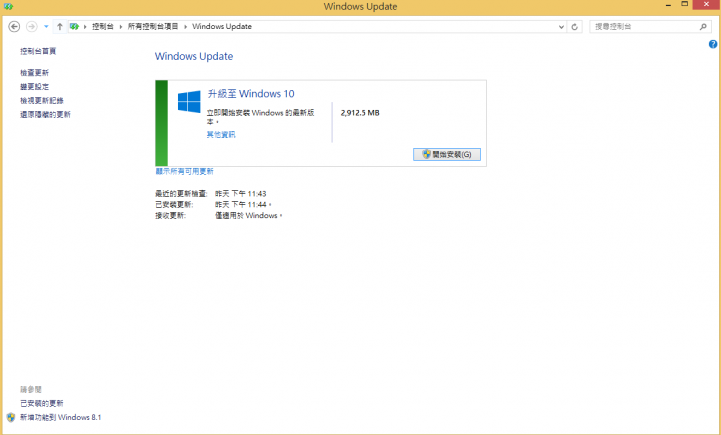Minimize the Windows Update window

click(668, 5)
